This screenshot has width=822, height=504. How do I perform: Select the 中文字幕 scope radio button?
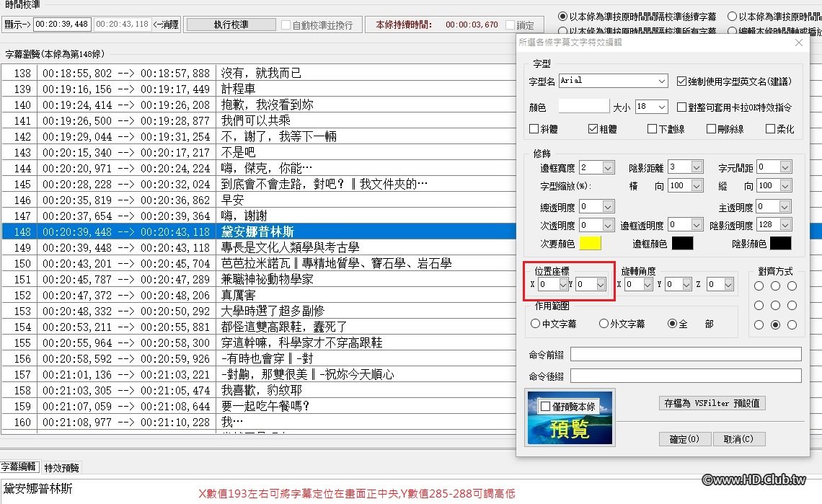point(535,324)
